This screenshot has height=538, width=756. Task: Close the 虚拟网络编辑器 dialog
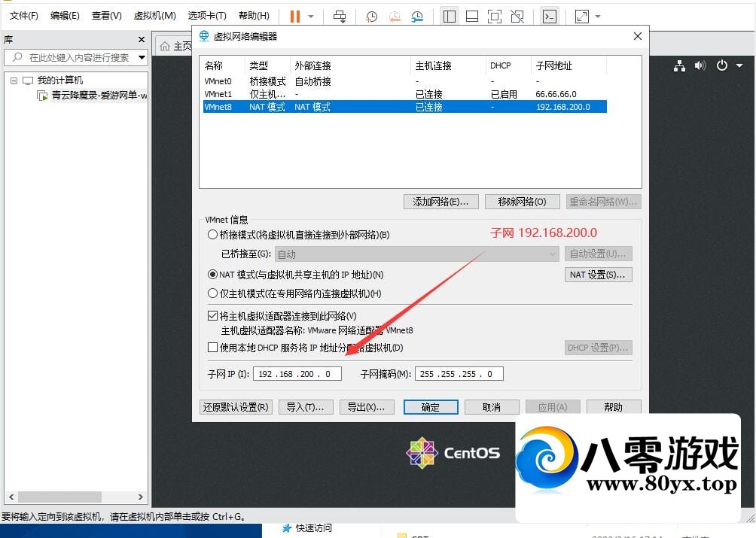637,36
